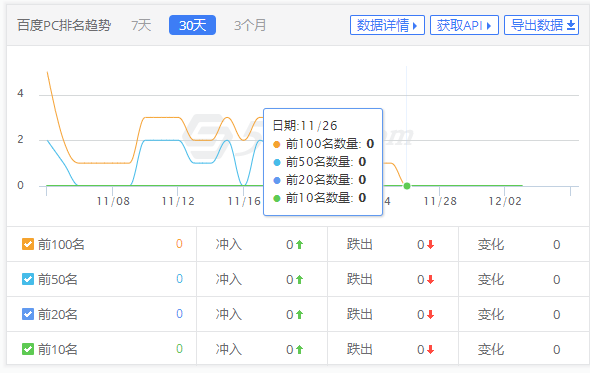590x373 pixels.
Task: Click red down arrow in 前100名 row
Action: (x=430, y=245)
